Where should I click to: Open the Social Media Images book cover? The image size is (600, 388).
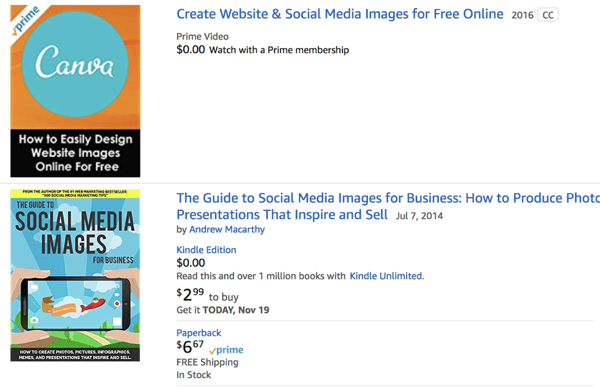point(75,275)
